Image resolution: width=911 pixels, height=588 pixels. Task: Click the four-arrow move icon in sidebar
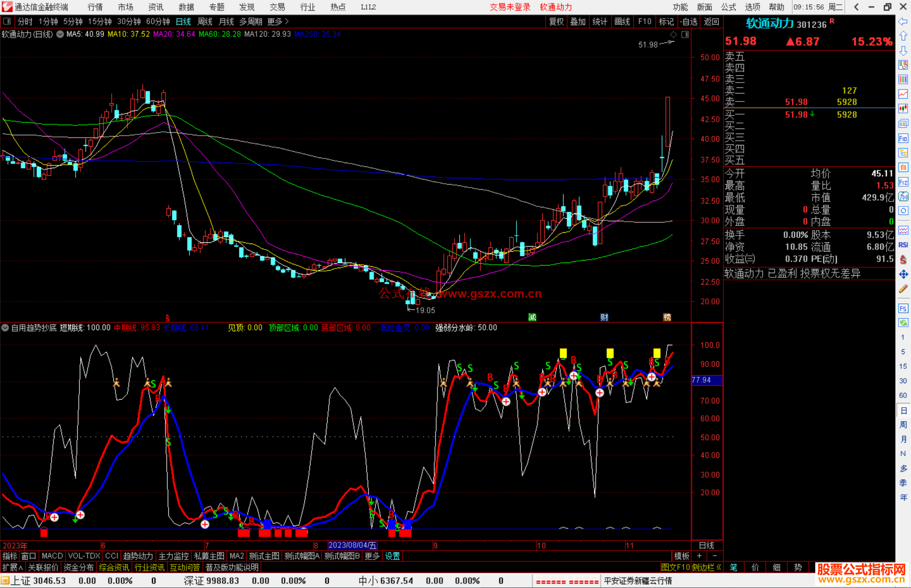point(903,274)
